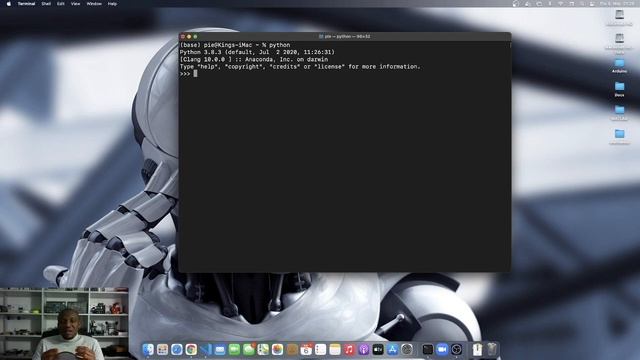
Task: Open the Edit menu
Action: [61, 4]
